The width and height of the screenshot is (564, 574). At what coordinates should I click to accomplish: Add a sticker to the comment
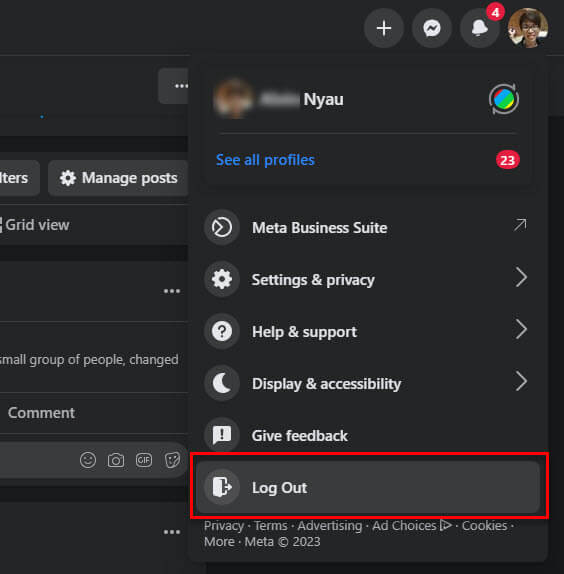click(172, 460)
